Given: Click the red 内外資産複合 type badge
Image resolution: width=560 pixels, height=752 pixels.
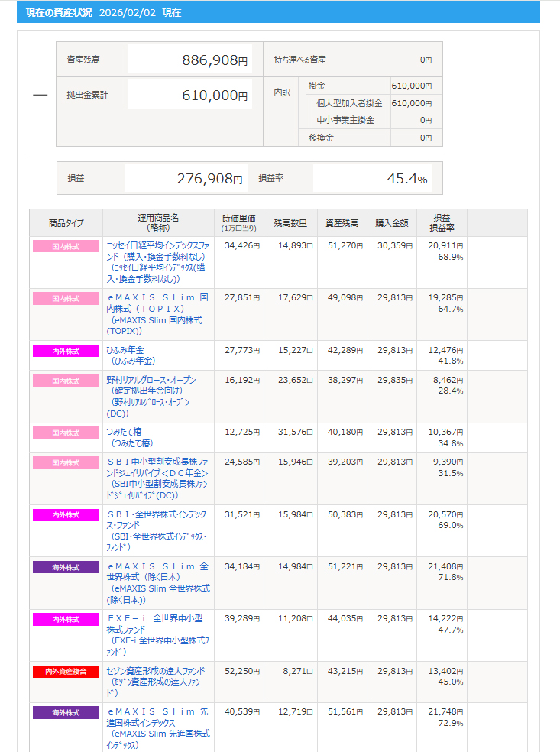Looking at the screenshot, I should click(66, 672).
